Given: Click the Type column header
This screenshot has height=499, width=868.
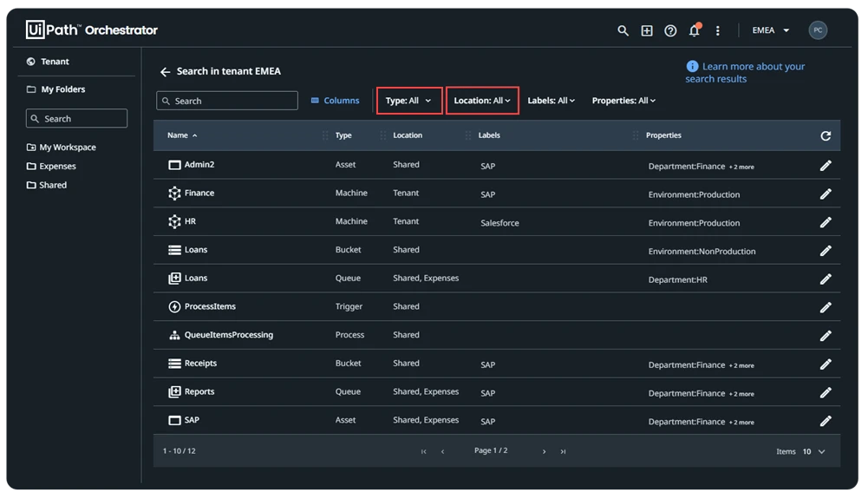Looking at the screenshot, I should (x=343, y=135).
